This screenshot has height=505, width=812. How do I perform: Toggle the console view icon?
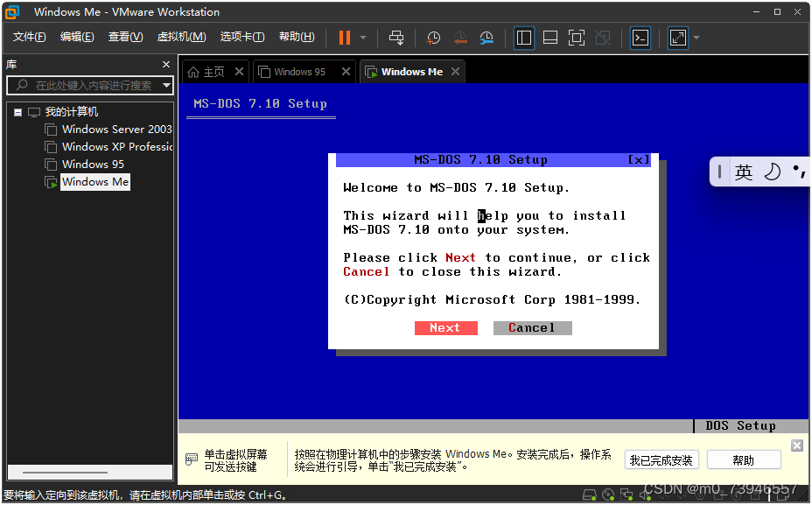[640, 38]
